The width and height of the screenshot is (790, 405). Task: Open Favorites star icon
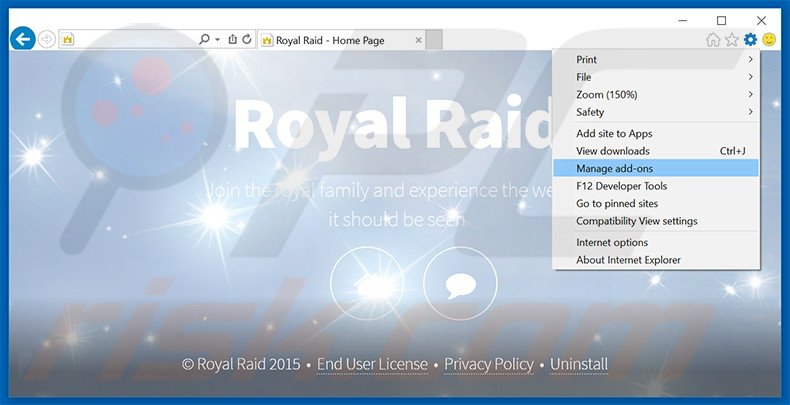[732, 40]
